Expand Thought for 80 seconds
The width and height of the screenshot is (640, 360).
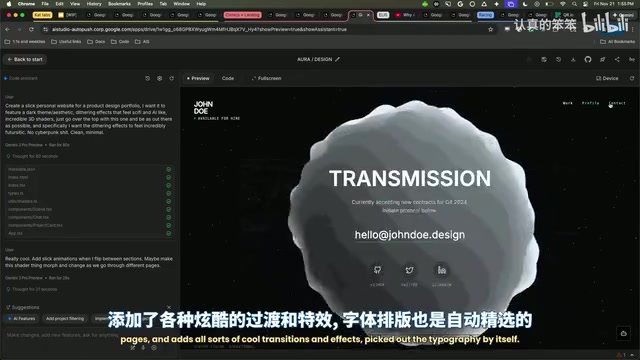point(32,156)
